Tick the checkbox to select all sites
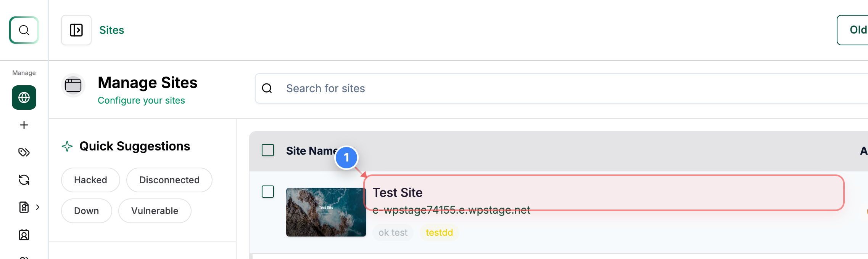This screenshot has height=259, width=868. pos(267,150)
